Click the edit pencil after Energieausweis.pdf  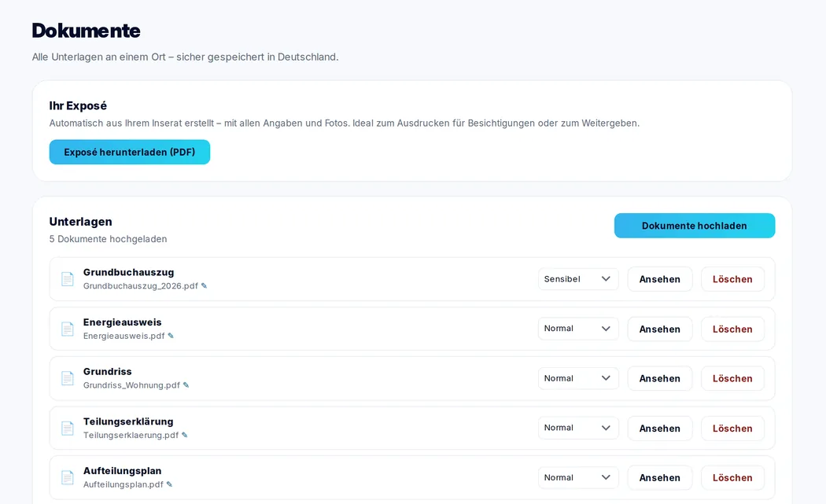(x=171, y=336)
